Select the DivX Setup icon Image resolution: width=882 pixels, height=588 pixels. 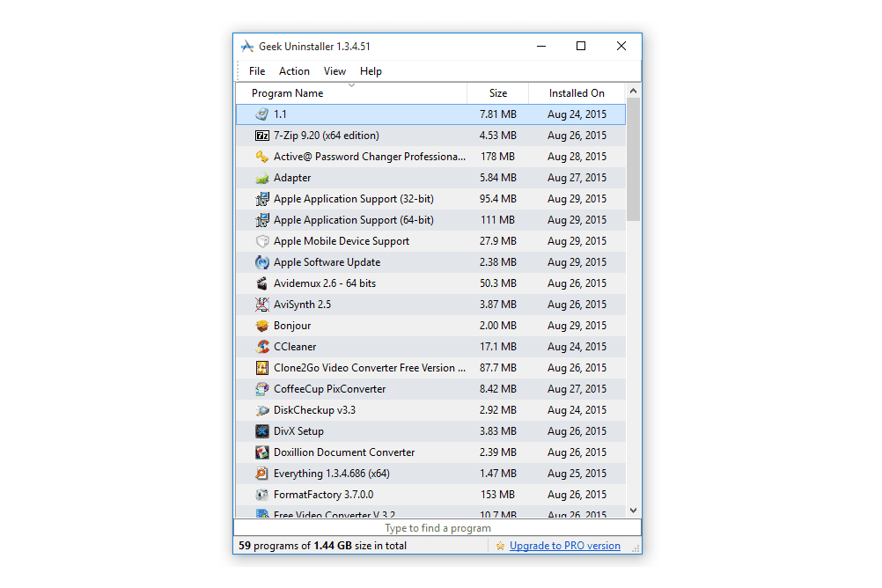tap(261, 431)
